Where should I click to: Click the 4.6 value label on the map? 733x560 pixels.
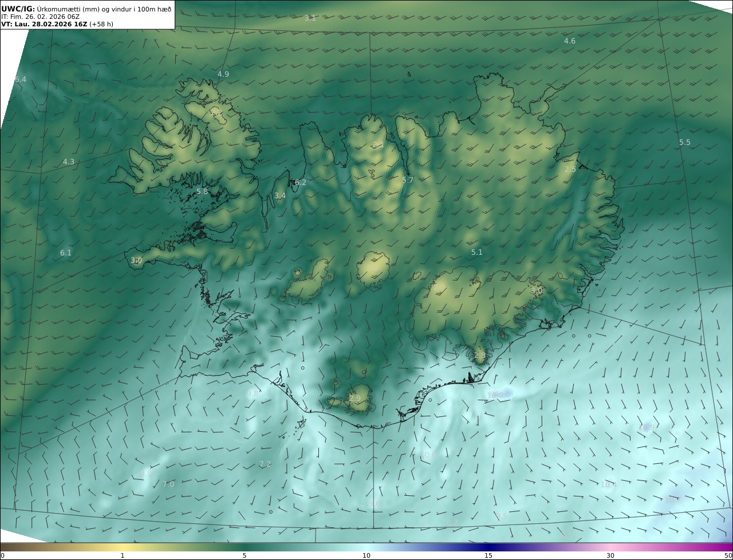point(569,41)
